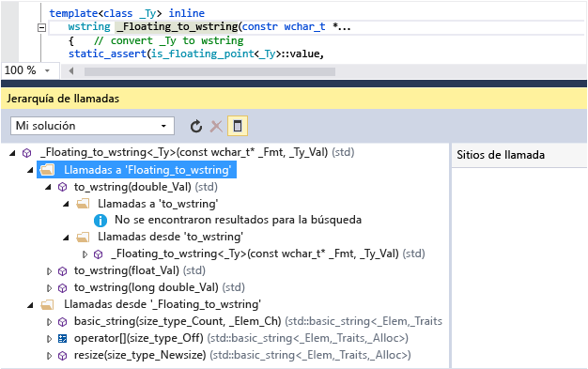This screenshot has height=369, width=588.
Task: Refresh the call hierarchy results
Action: pyautogui.click(x=196, y=127)
